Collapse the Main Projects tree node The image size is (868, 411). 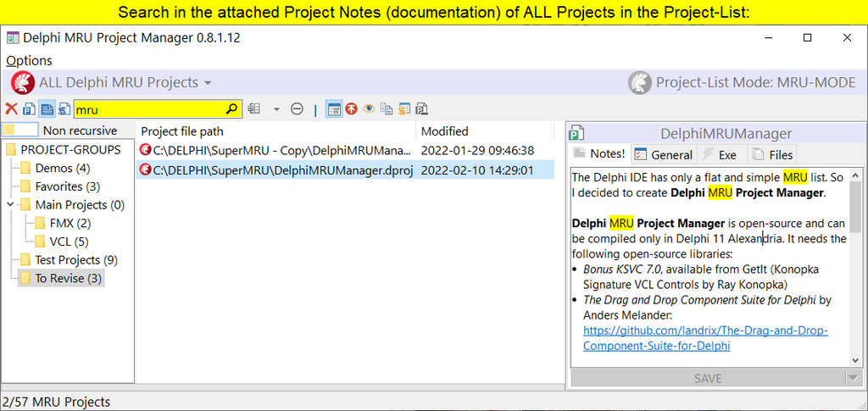[x=11, y=205]
